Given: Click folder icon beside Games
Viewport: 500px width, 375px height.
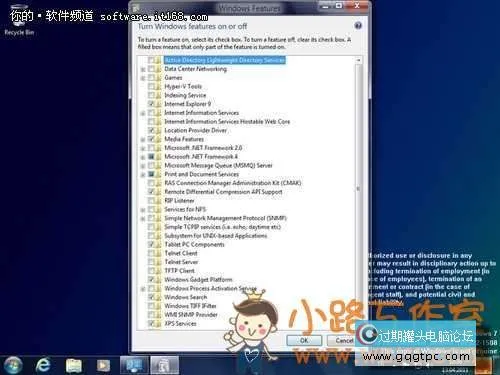Looking at the screenshot, I should click(158, 78).
